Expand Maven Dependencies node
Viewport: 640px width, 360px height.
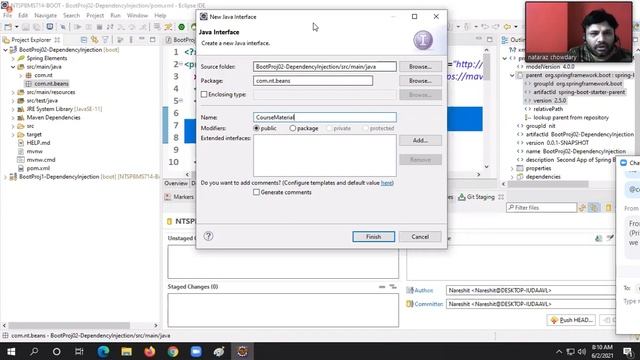(x=13, y=118)
